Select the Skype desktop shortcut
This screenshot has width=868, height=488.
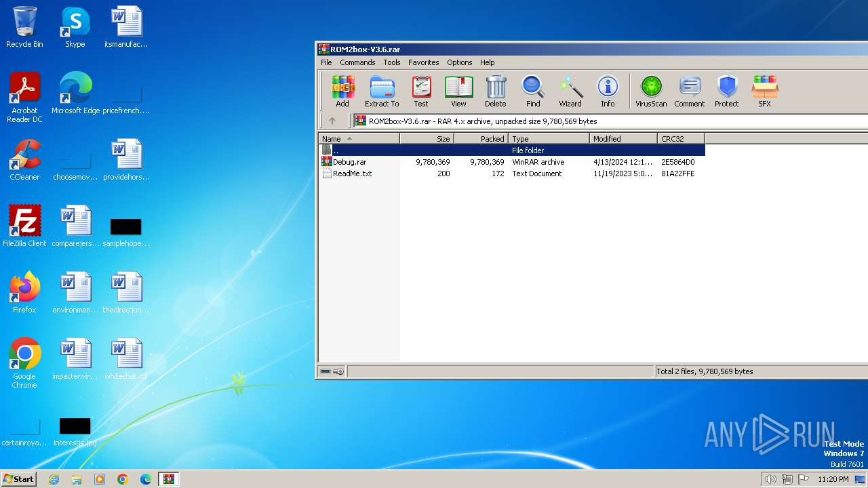point(75,27)
